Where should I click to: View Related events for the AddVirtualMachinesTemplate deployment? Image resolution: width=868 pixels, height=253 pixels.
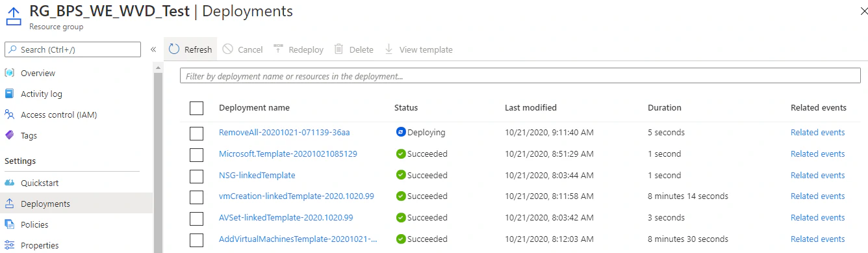pos(817,239)
